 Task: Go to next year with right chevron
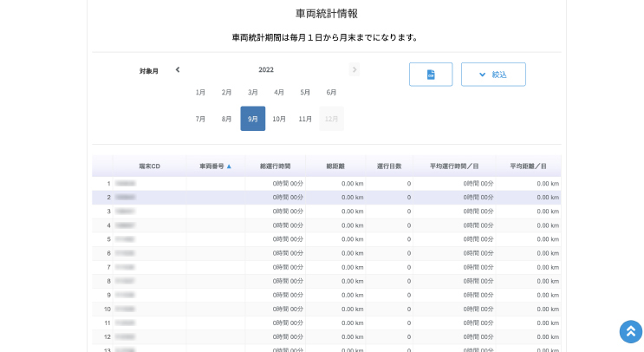(x=354, y=69)
